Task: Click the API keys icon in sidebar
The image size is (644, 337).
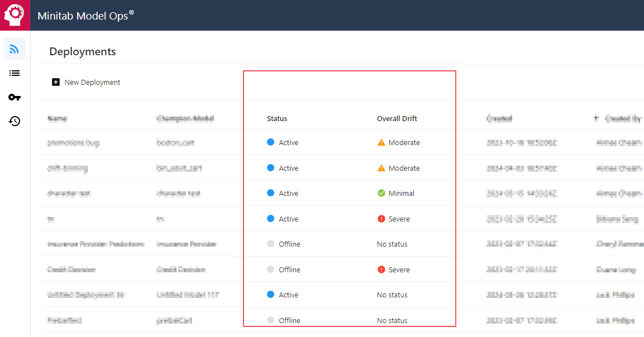Action: [x=14, y=97]
